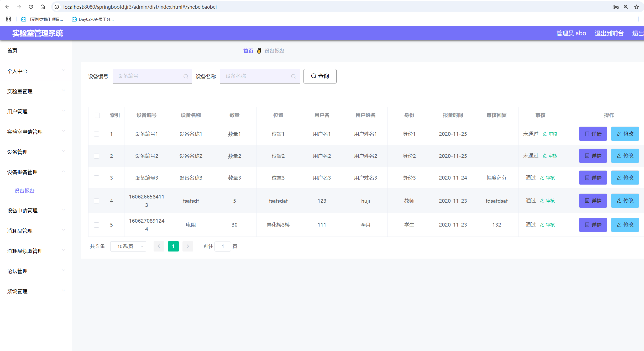Click 修改 for 设备名称3 row
This screenshot has height=351, width=644.
625,178
